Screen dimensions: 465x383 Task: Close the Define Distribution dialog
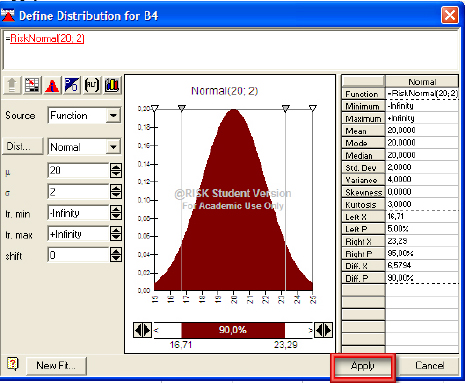tap(450, 15)
